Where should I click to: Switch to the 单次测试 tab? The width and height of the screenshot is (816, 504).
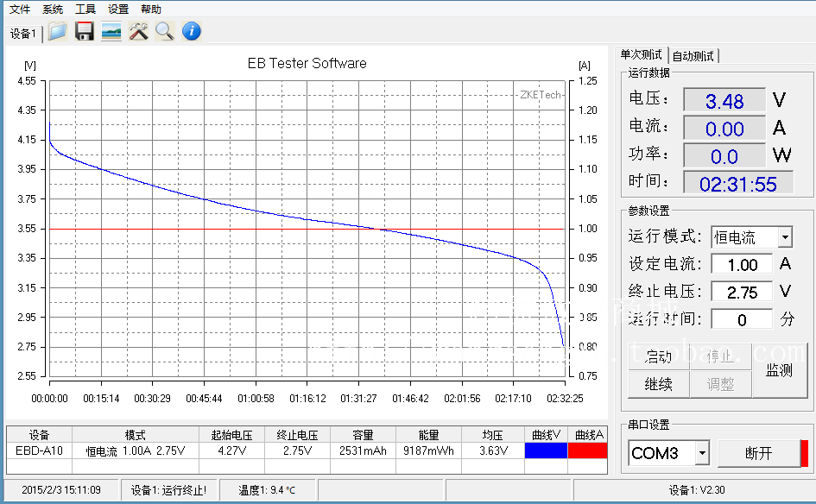[641, 54]
